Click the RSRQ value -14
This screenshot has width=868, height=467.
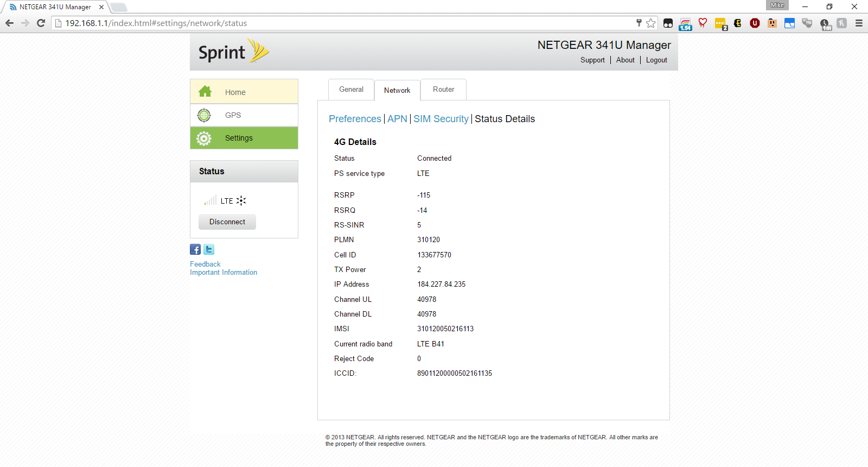tap(422, 210)
